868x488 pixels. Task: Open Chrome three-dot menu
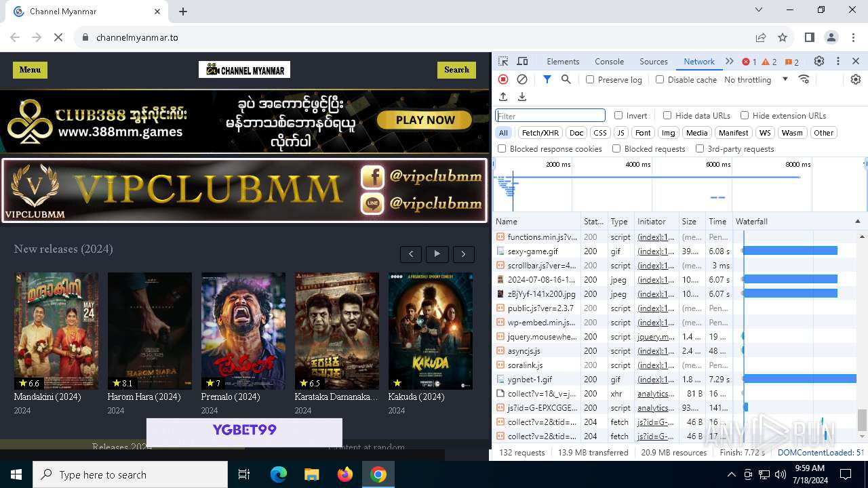point(852,37)
